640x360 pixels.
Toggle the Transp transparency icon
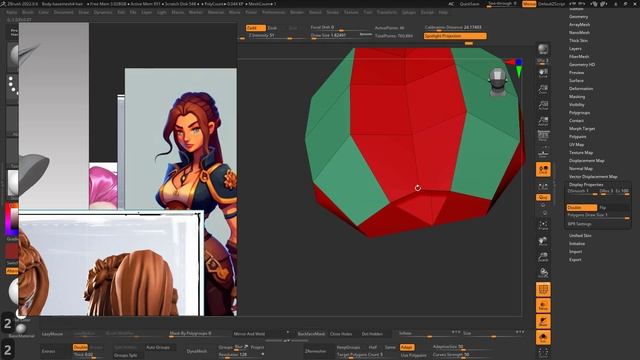tap(543, 306)
